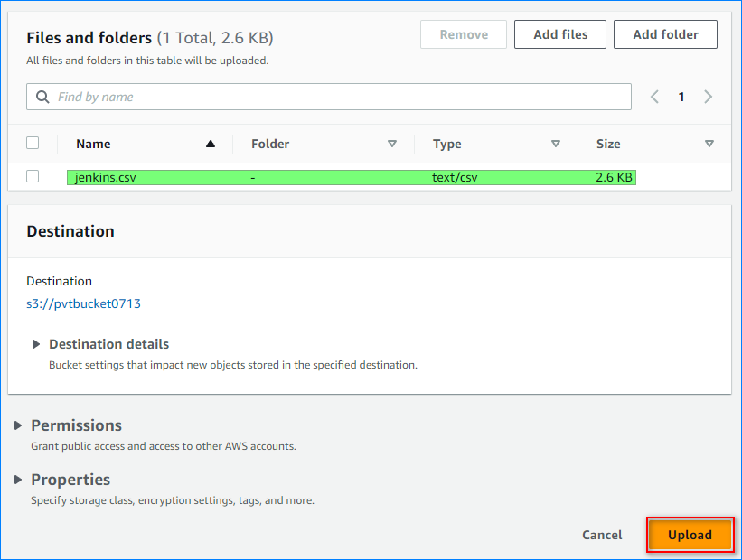Sort by Name ascending arrow
The image size is (742, 560).
[211, 144]
